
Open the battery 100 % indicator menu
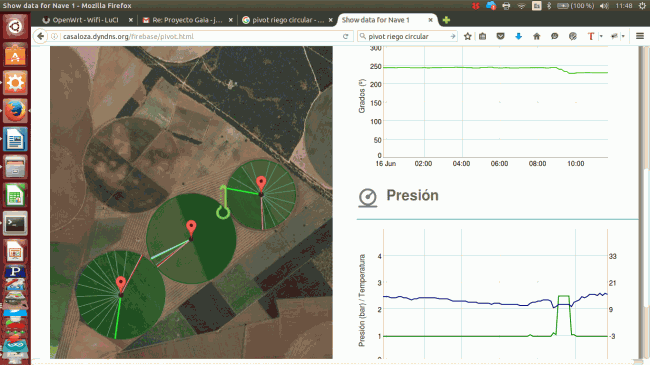(x=575, y=6)
